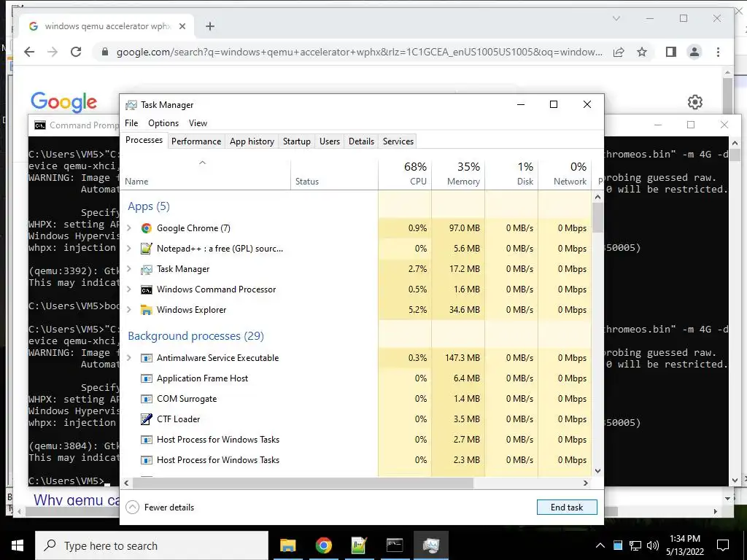Screen dimensions: 747x560
Task: Open the Task Manager File menu
Action: coord(131,122)
